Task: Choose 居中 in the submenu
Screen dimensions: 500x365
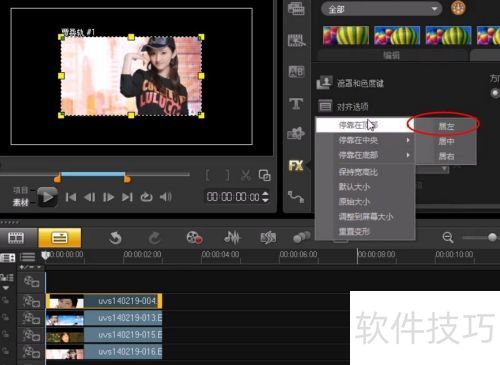Action: point(446,141)
